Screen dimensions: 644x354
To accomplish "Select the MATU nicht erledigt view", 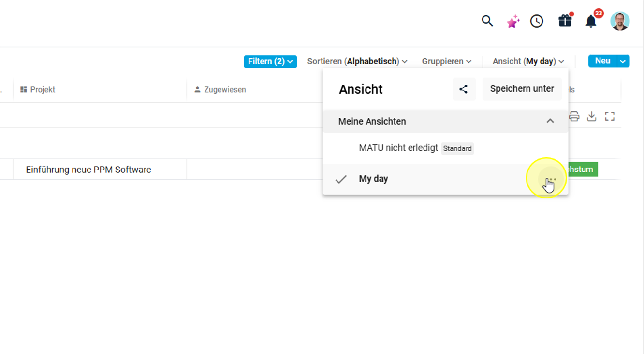I will pos(398,148).
